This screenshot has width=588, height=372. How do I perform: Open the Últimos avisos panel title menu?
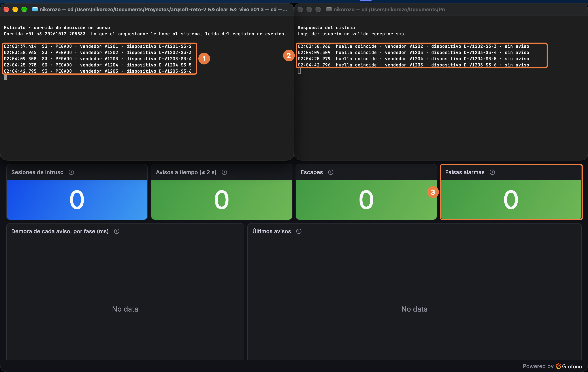click(271, 231)
